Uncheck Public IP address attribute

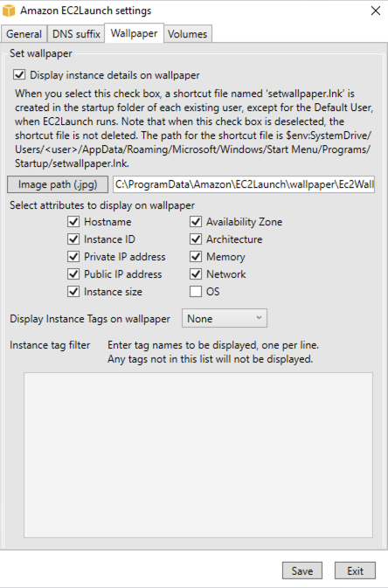pyautogui.click(x=73, y=274)
